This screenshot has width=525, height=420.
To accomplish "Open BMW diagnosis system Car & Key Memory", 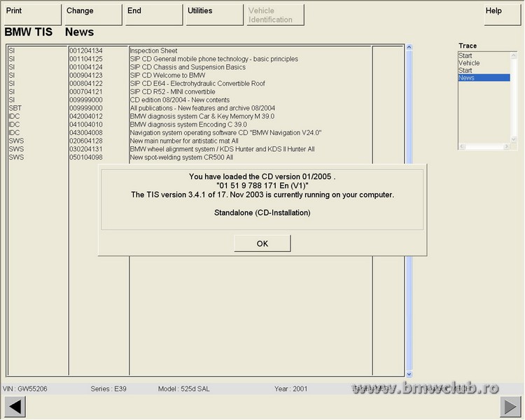I will pyautogui.click(x=202, y=116).
